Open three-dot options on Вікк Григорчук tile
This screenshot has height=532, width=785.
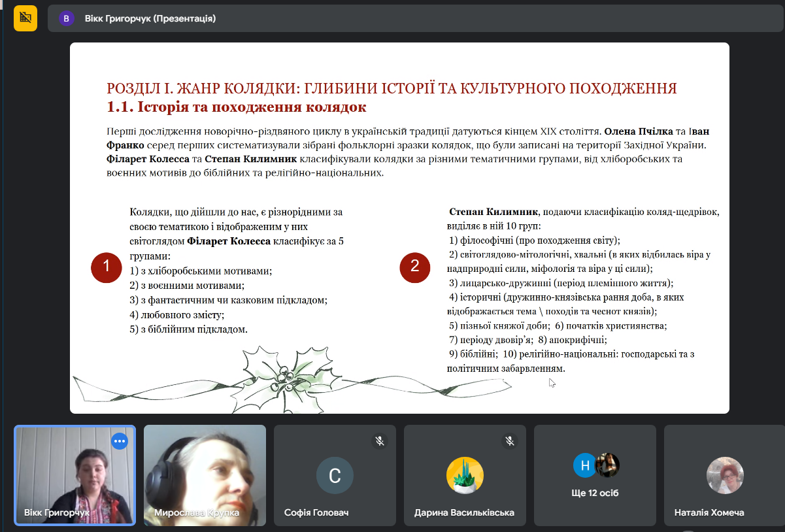119,441
